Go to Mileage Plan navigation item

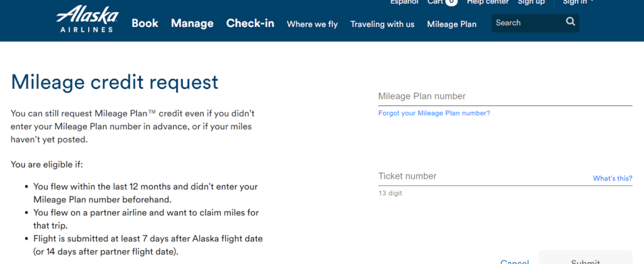tap(452, 25)
